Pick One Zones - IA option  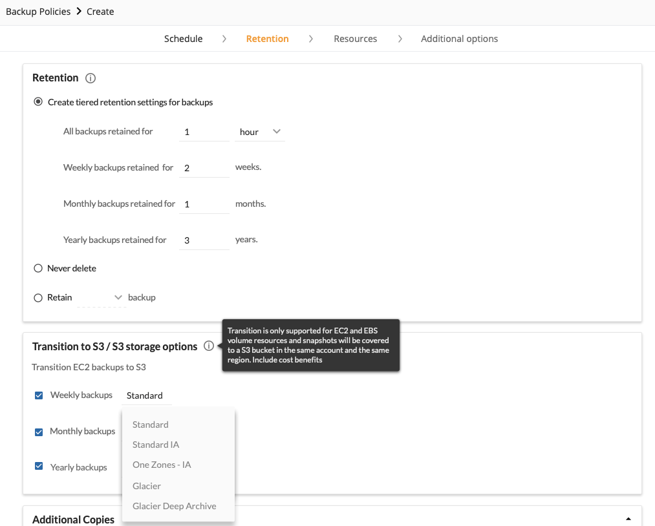[x=162, y=465]
